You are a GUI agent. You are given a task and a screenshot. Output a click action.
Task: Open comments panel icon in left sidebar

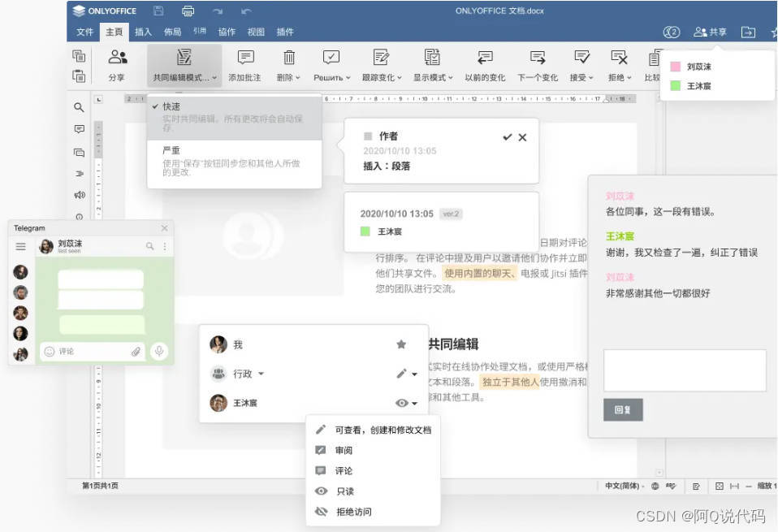tap(79, 129)
